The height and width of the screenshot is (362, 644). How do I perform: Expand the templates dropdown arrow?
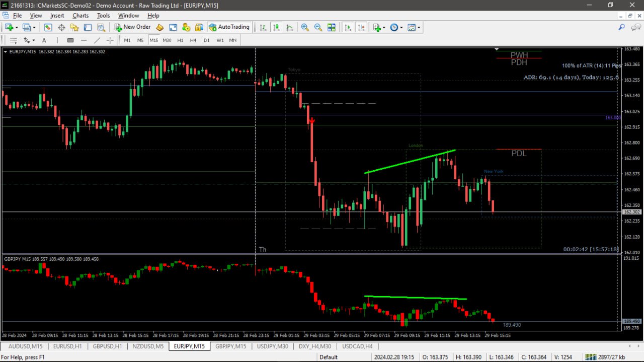point(419,27)
